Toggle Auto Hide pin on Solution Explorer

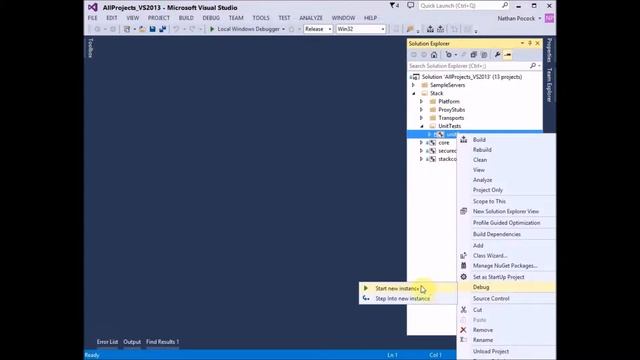[530, 43]
